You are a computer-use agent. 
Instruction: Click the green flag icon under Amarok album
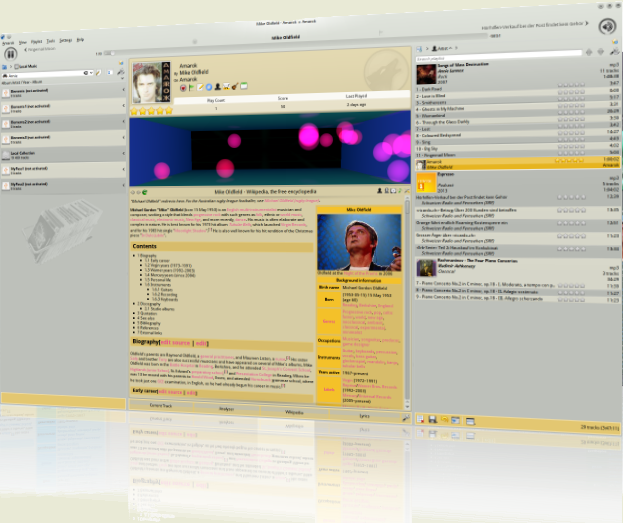click(192, 87)
